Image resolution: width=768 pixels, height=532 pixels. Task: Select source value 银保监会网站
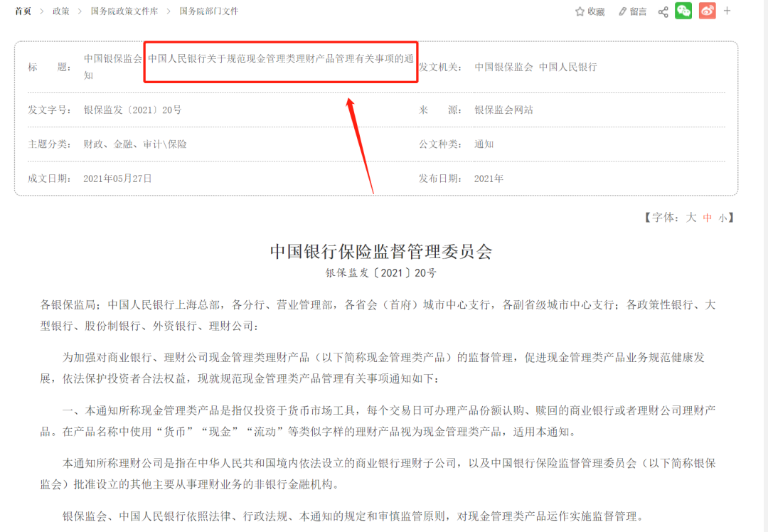(503, 110)
